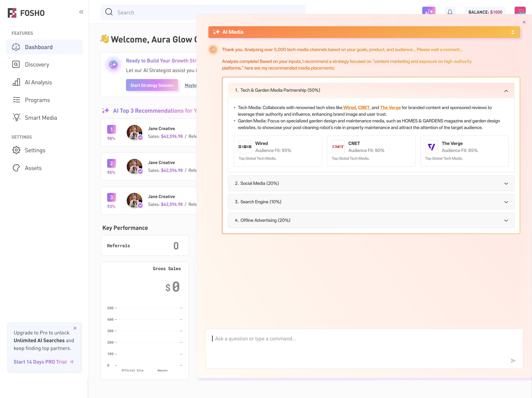Open the rank 1 Jane Creative recommendation
The image size is (532, 398).
click(149, 133)
